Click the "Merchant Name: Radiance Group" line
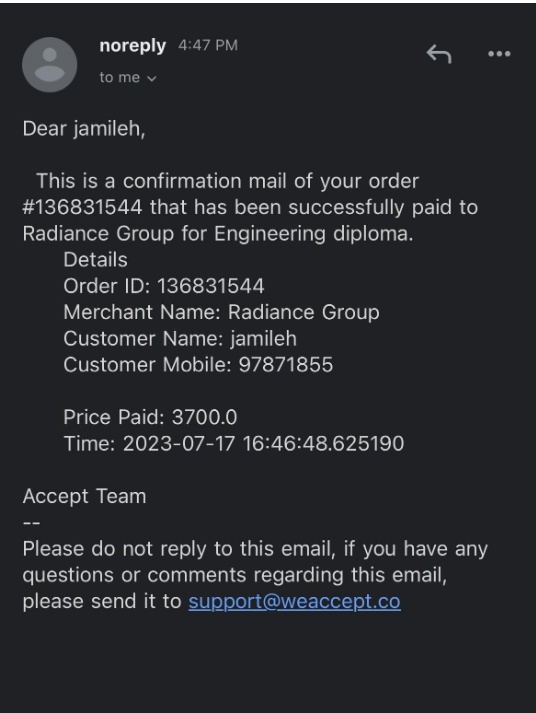536x713 pixels. (221, 313)
